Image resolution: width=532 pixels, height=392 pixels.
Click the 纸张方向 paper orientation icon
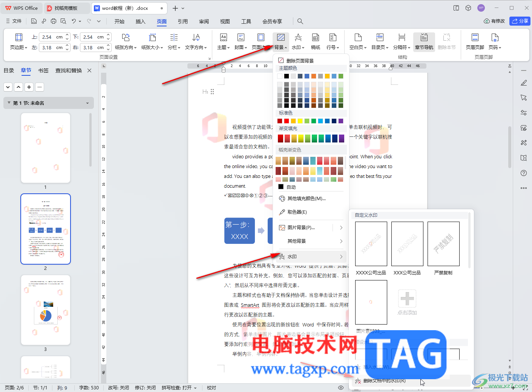click(x=126, y=37)
